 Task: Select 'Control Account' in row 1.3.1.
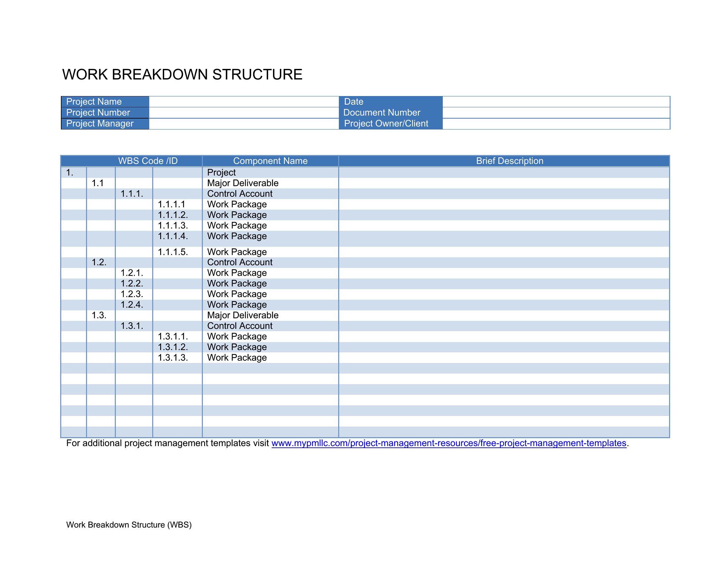coord(270,326)
